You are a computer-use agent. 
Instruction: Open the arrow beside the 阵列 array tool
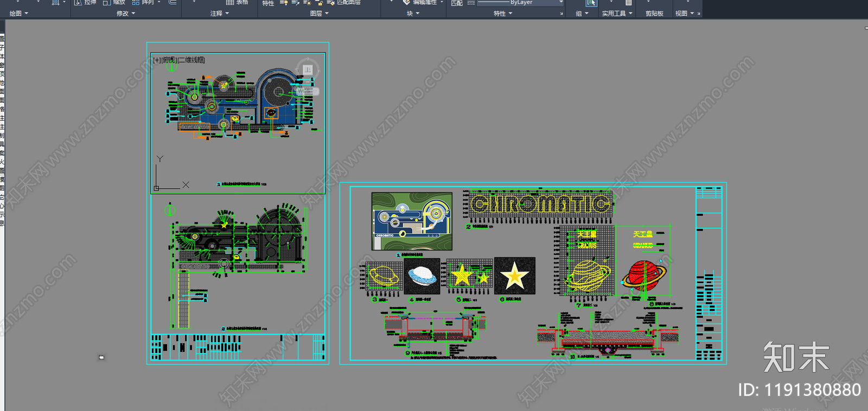pyautogui.click(x=159, y=2)
